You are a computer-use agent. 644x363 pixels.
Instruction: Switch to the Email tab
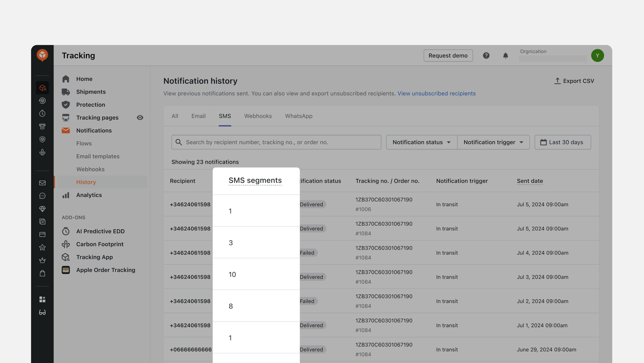(198, 116)
